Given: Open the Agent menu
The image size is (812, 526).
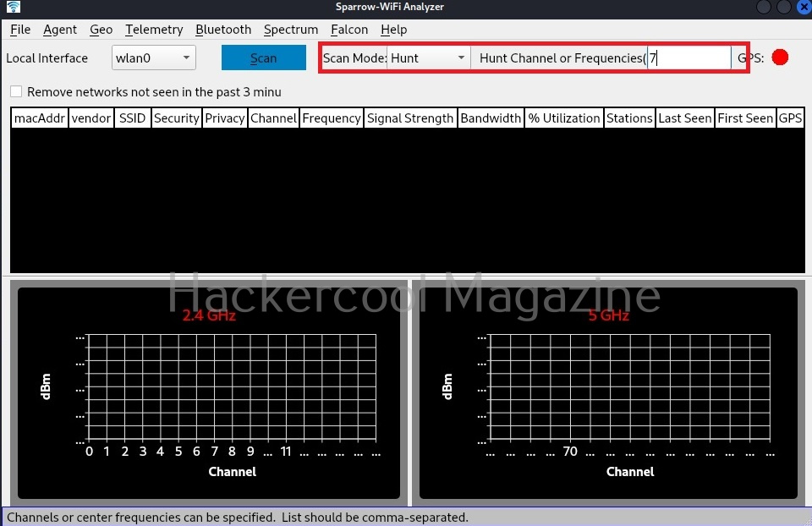Looking at the screenshot, I should point(60,30).
